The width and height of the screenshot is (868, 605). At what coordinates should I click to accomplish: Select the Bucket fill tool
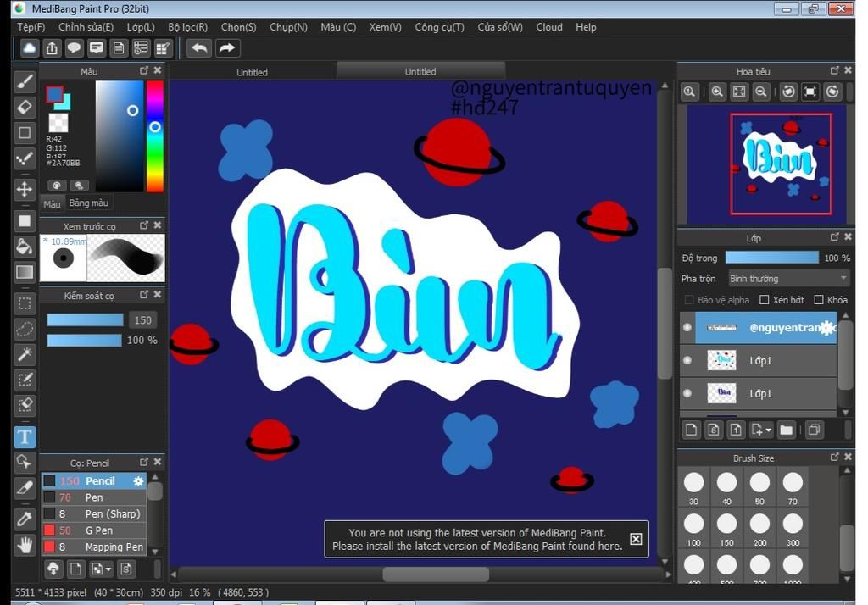tap(25, 247)
